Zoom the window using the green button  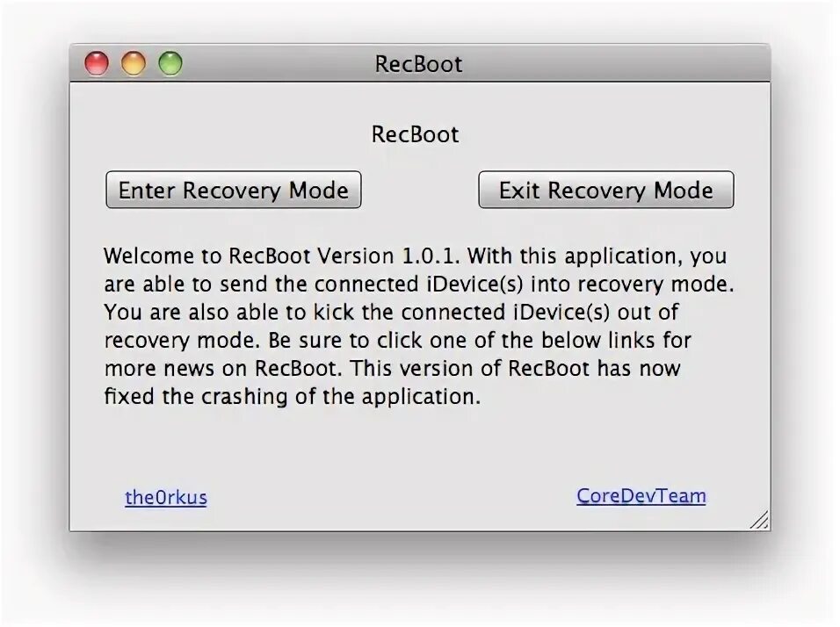(x=170, y=64)
